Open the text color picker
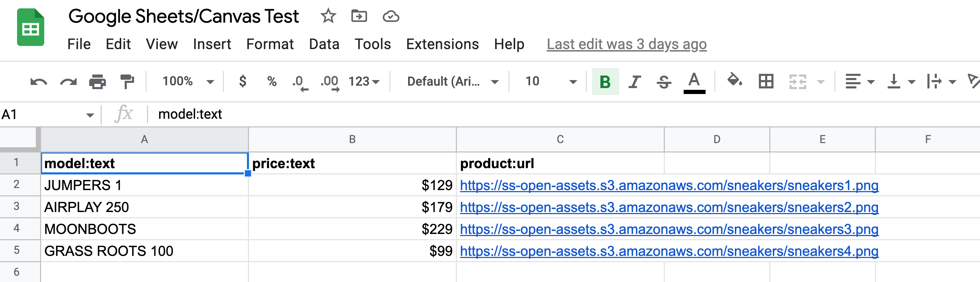 coord(694,82)
